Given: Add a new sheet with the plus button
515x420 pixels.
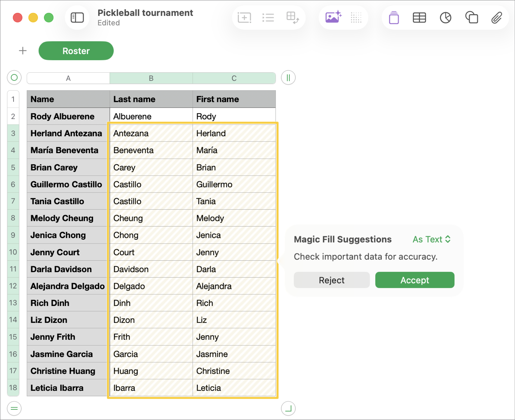Looking at the screenshot, I should pyautogui.click(x=23, y=51).
